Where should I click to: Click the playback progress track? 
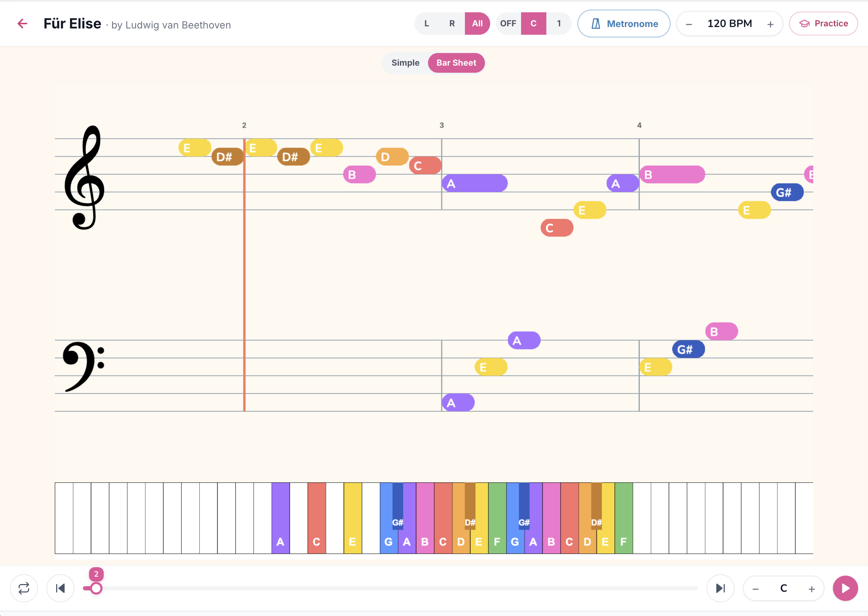(390, 588)
